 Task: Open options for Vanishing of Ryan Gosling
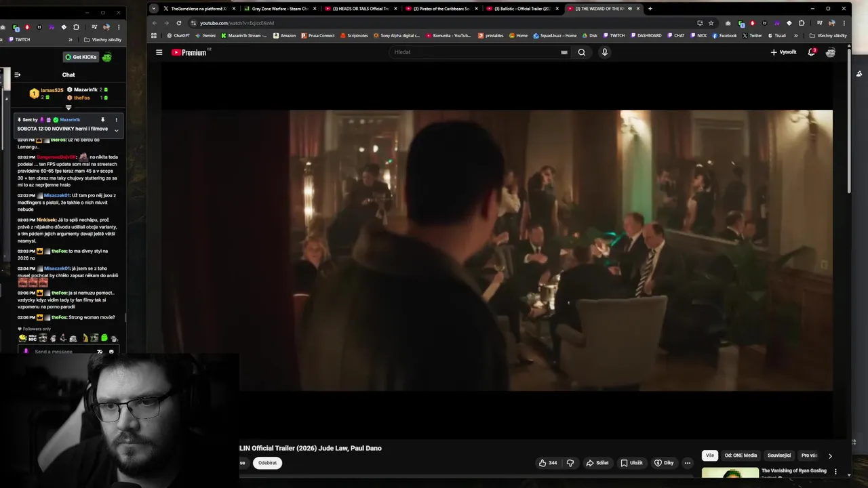tap(835, 471)
